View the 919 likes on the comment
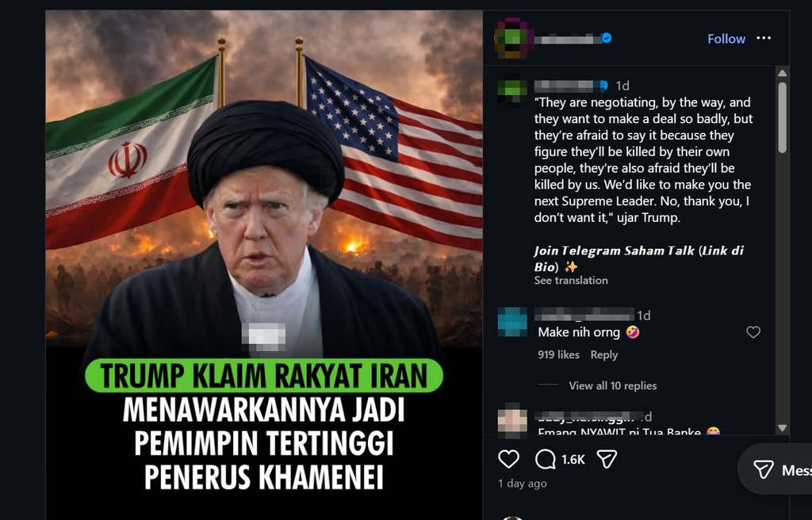The width and height of the screenshot is (812, 520). click(x=558, y=355)
